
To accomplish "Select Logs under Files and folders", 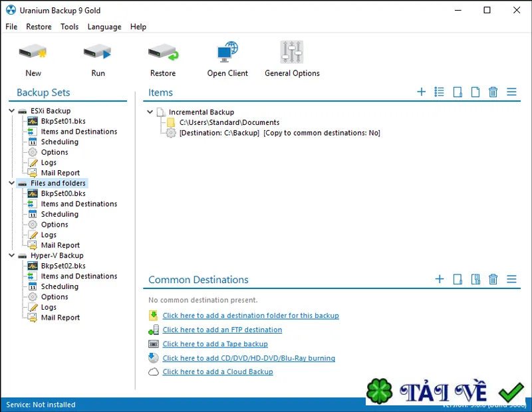I will (49, 235).
